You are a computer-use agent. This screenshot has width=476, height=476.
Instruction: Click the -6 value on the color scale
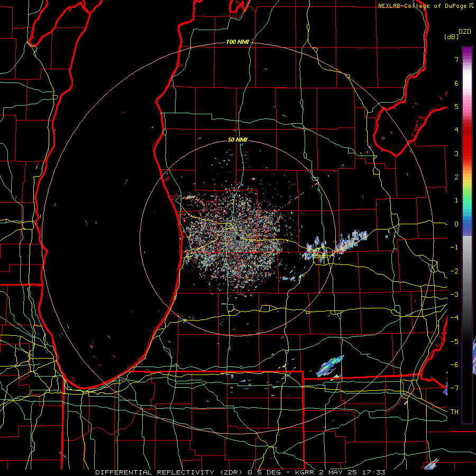(454, 365)
